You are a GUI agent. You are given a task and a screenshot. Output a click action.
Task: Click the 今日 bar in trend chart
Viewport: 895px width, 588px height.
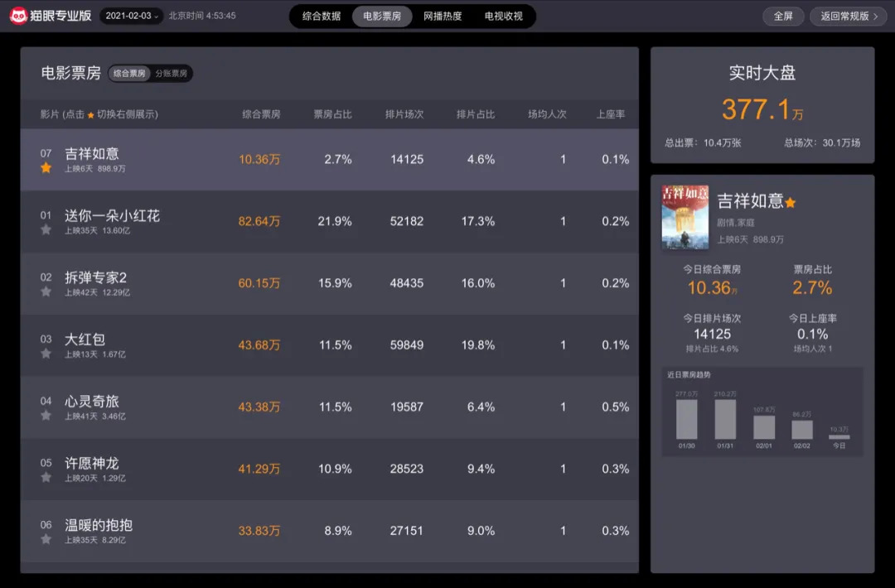[839, 437]
